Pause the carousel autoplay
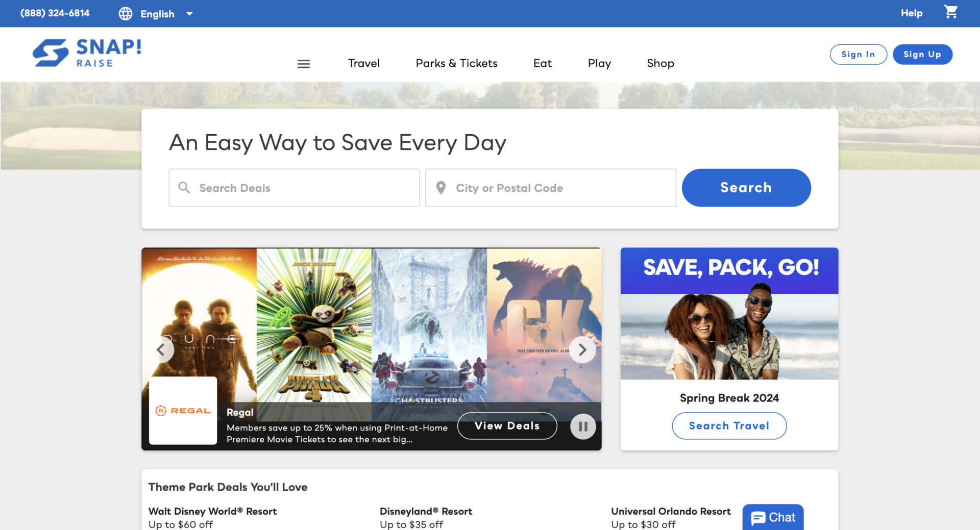The image size is (980, 530). [582, 426]
